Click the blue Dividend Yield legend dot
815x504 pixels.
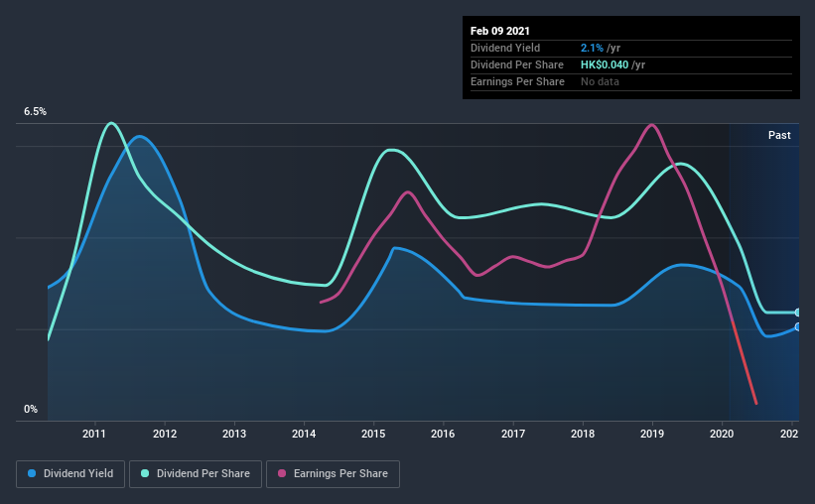coord(32,473)
